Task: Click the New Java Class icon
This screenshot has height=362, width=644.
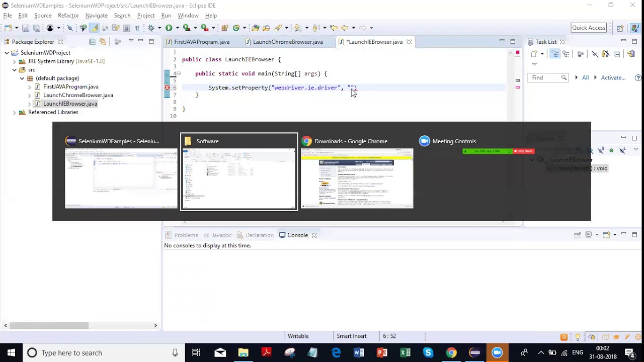Action: 236,28
